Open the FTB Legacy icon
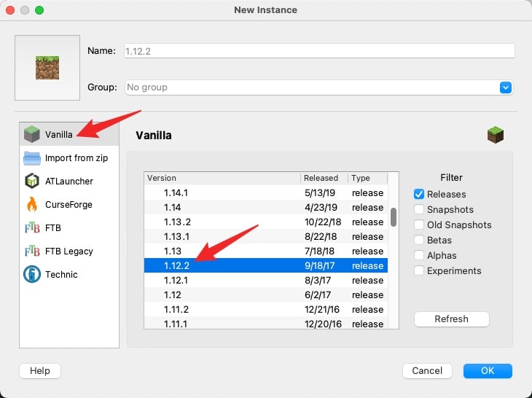This screenshot has width=532, height=398. tap(32, 251)
